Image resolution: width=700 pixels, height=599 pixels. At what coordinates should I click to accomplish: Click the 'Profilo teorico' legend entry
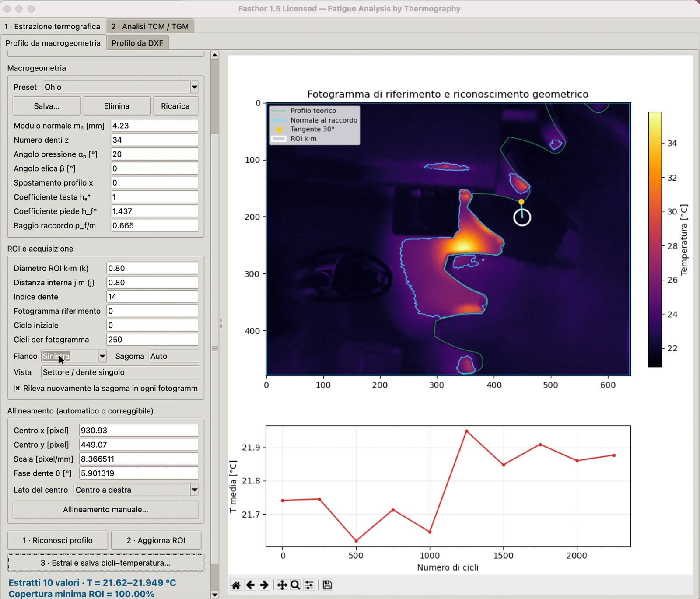pyautogui.click(x=313, y=111)
